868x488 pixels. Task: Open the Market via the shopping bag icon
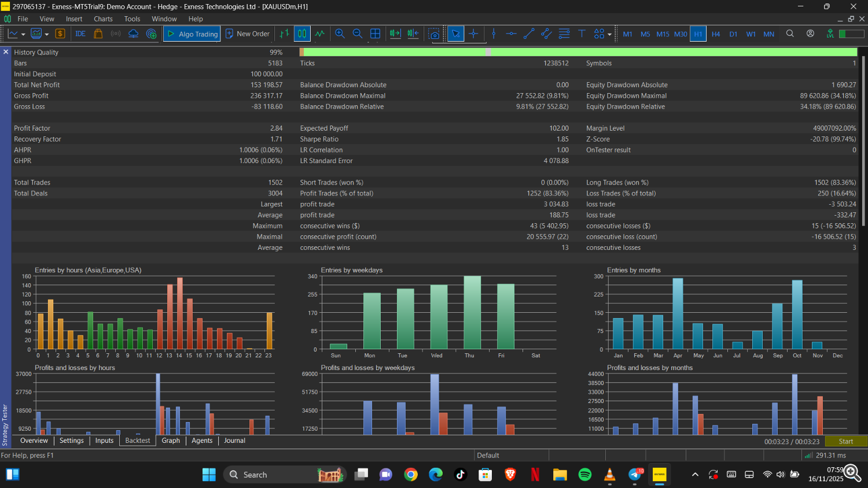pos(98,34)
